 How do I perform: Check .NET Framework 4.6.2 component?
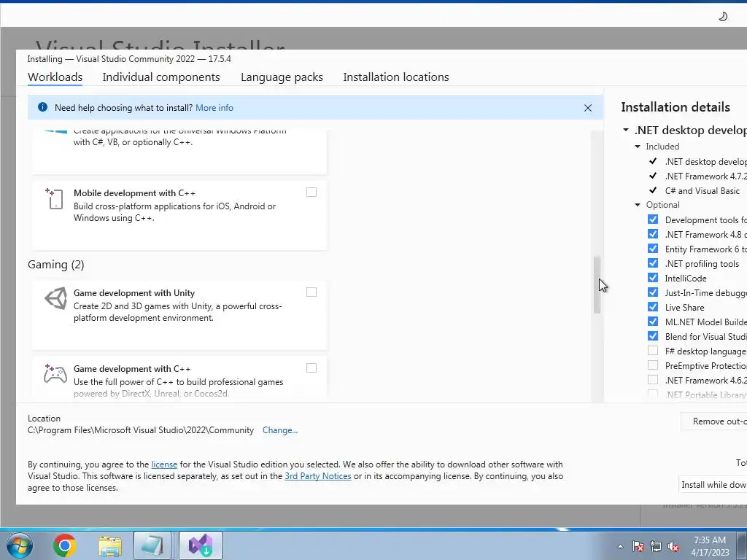[653, 379]
